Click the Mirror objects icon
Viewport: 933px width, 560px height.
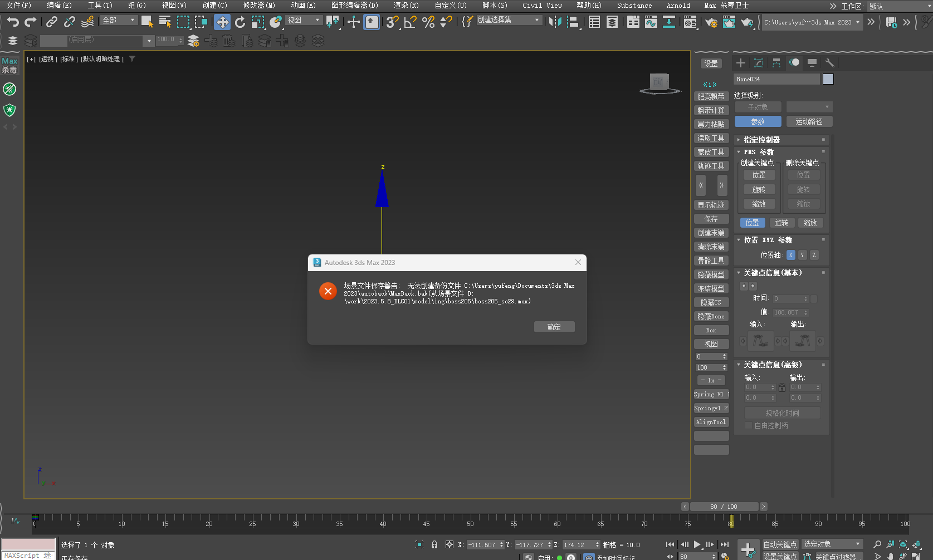(555, 22)
